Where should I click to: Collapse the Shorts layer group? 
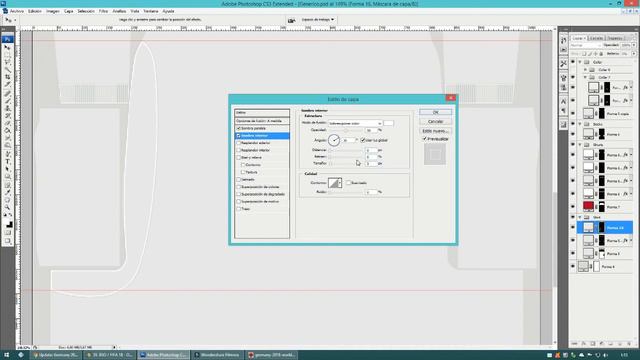[580, 145]
